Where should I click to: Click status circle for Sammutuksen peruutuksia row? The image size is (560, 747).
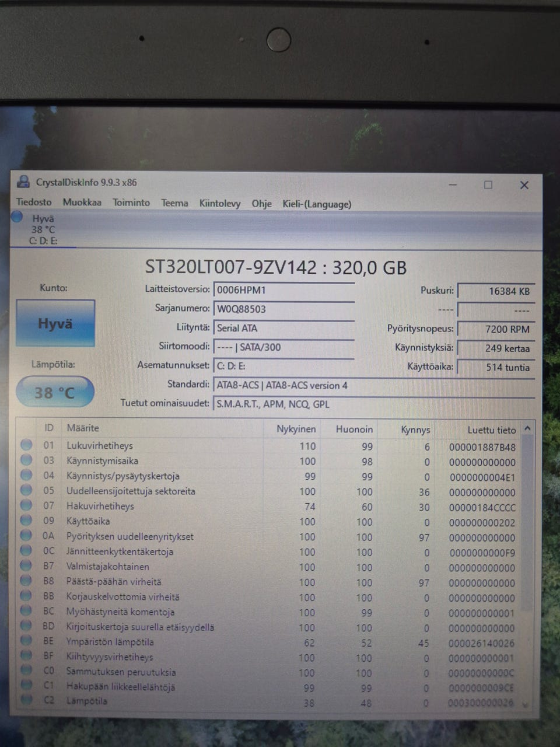click(x=26, y=671)
